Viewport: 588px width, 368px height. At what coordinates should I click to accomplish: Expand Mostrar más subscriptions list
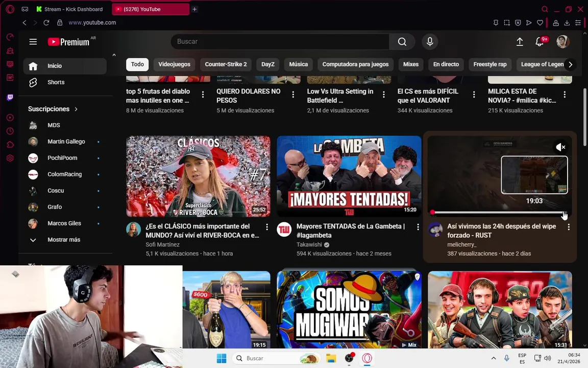pyautogui.click(x=65, y=240)
